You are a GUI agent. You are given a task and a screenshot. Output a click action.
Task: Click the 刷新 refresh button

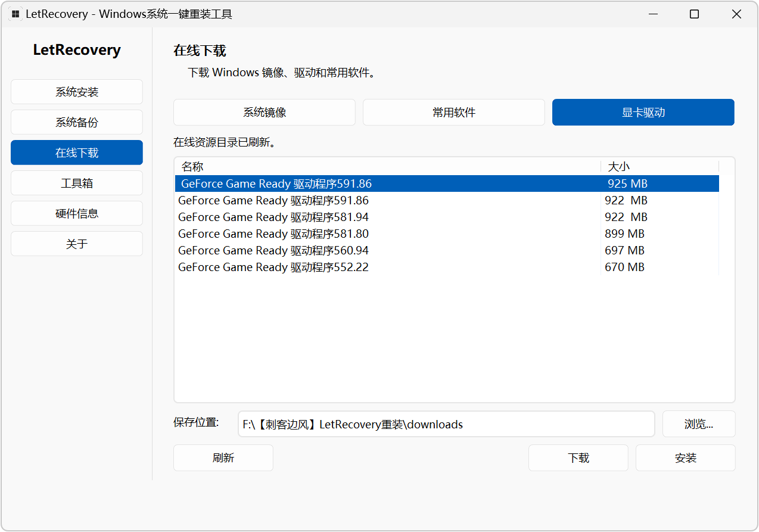tap(223, 458)
